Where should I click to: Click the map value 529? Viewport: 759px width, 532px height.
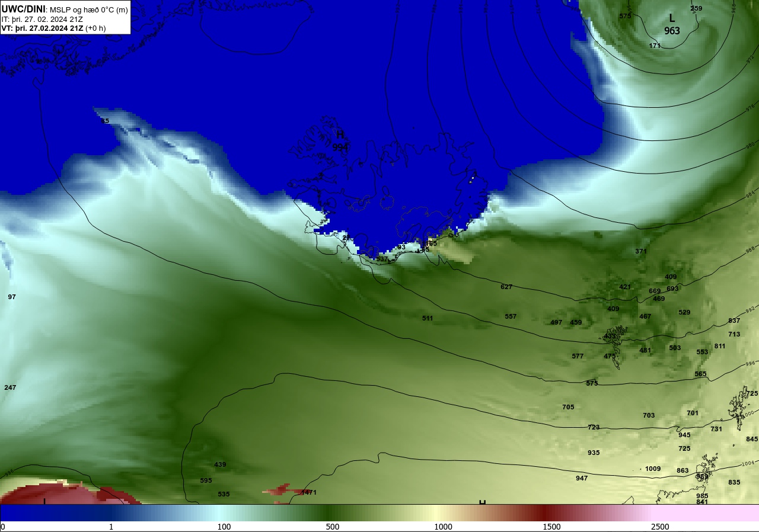[x=684, y=312]
